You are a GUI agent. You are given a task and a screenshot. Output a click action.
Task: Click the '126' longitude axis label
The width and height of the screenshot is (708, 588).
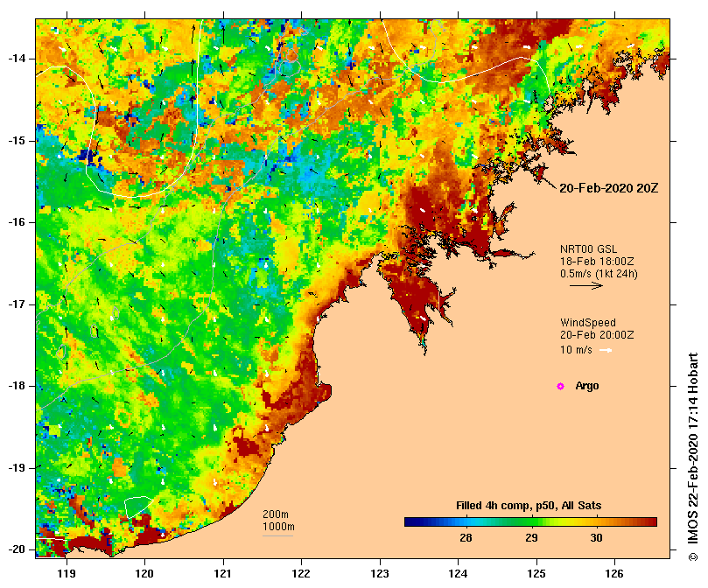pos(614,573)
